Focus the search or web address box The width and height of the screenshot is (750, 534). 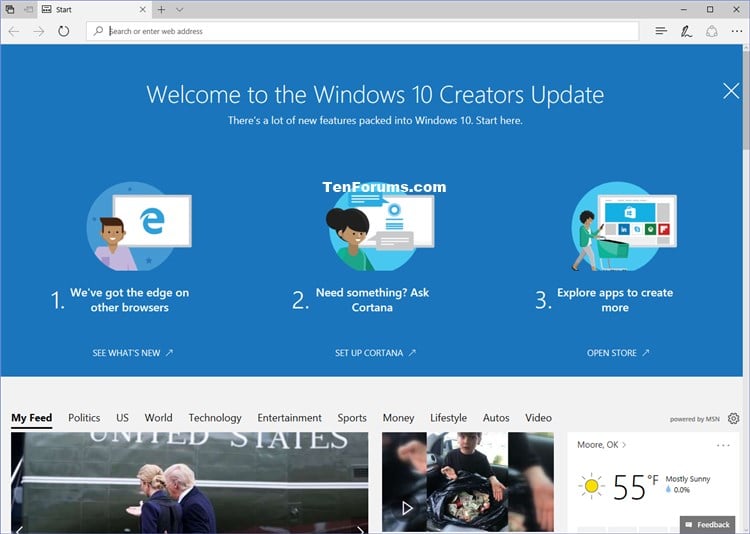(x=363, y=31)
